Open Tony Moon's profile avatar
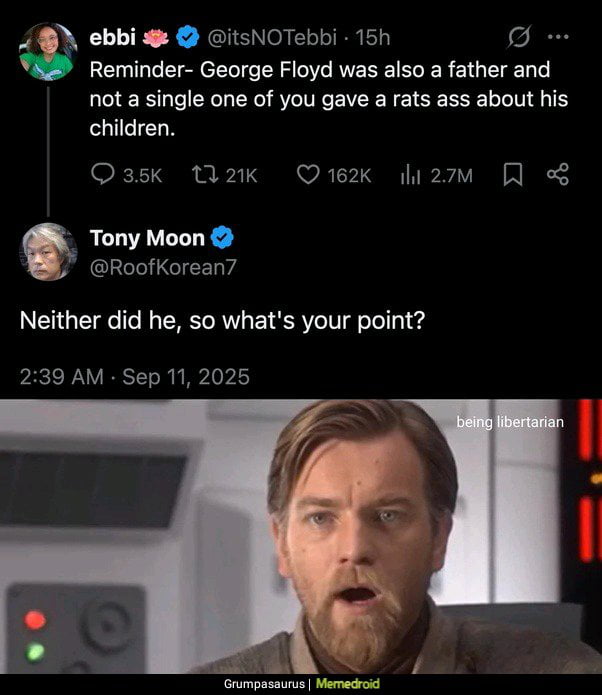The width and height of the screenshot is (602, 695). point(47,251)
